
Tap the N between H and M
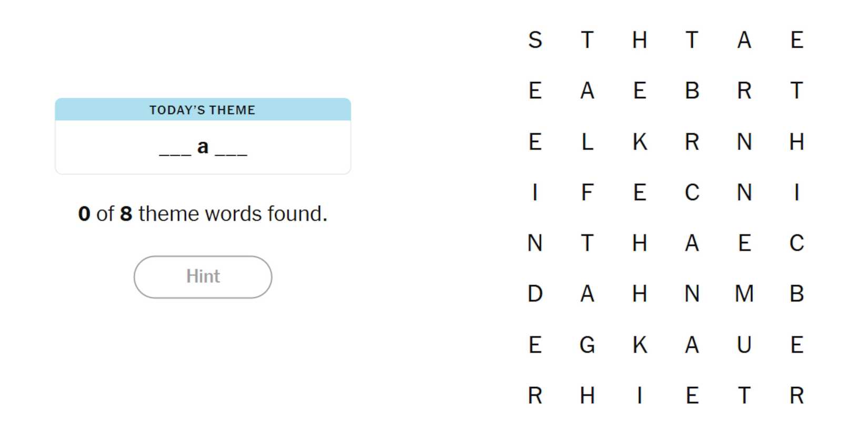(x=692, y=294)
